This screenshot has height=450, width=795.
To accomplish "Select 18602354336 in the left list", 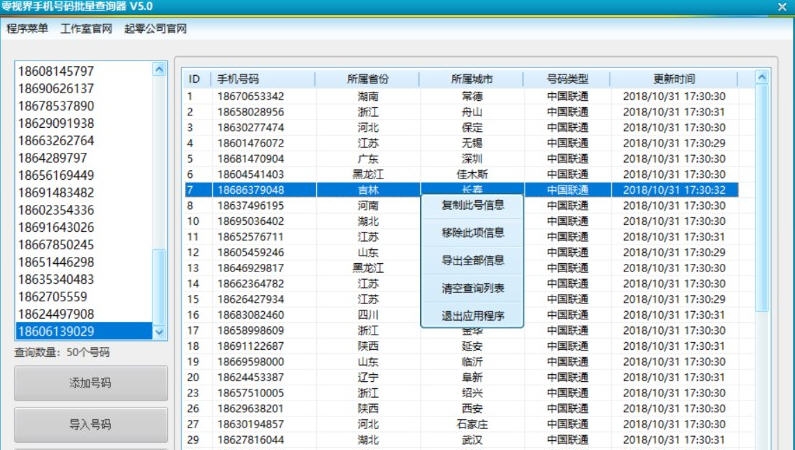I will (84, 210).
